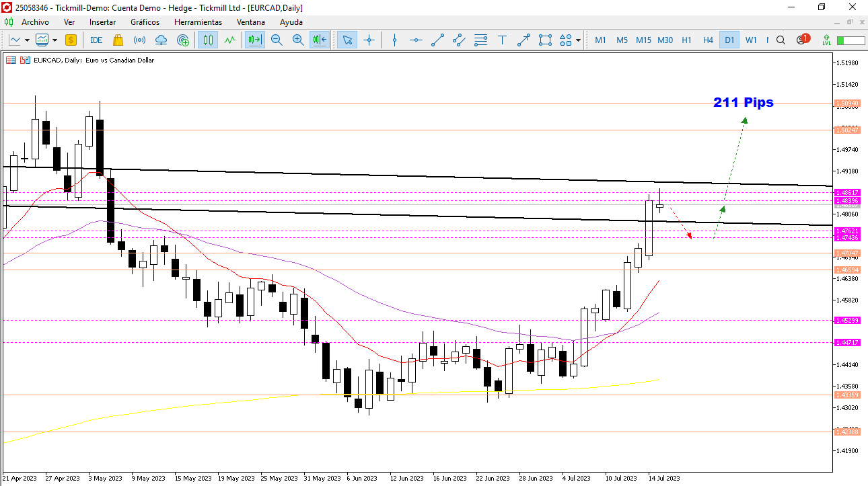Open the Herramientas menu
The height and width of the screenshot is (486, 868).
198,22
